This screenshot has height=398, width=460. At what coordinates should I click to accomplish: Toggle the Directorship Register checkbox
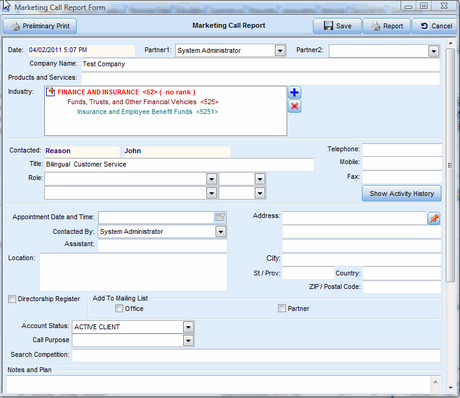12,299
